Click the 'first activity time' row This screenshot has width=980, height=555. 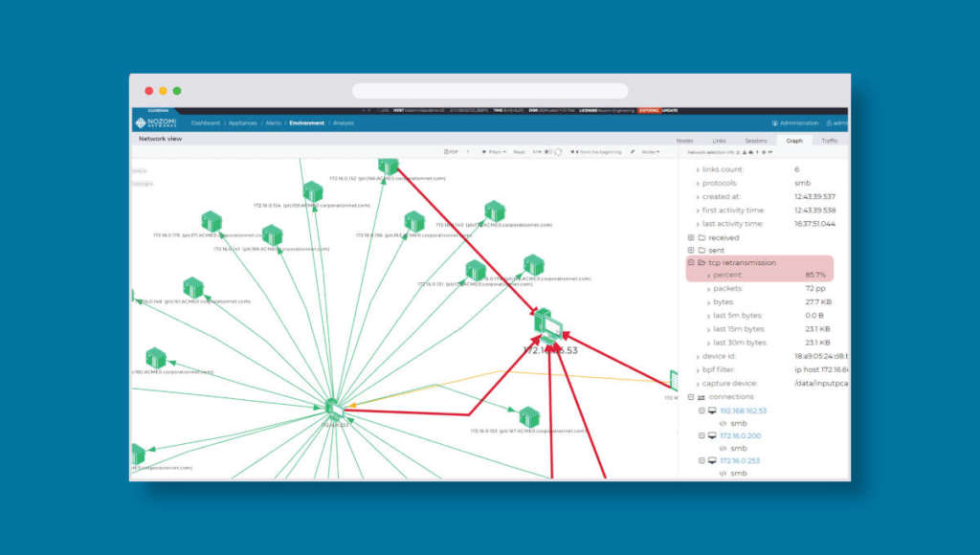[x=765, y=210]
